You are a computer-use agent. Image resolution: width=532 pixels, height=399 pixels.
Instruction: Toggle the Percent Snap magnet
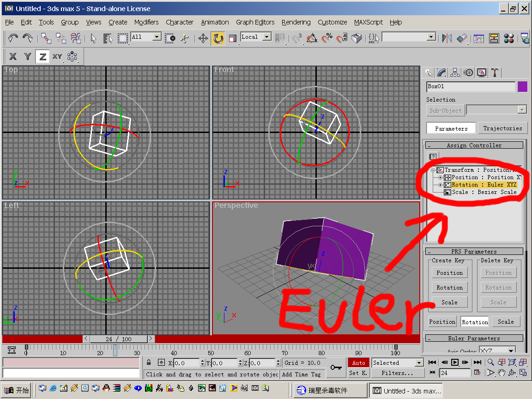click(x=327, y=38)
